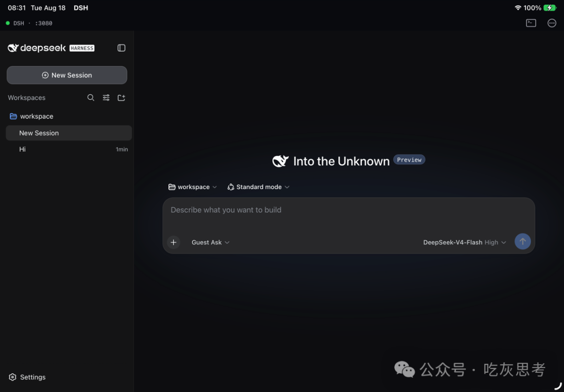Click the whale logo beside heading

tap(280, 161)
